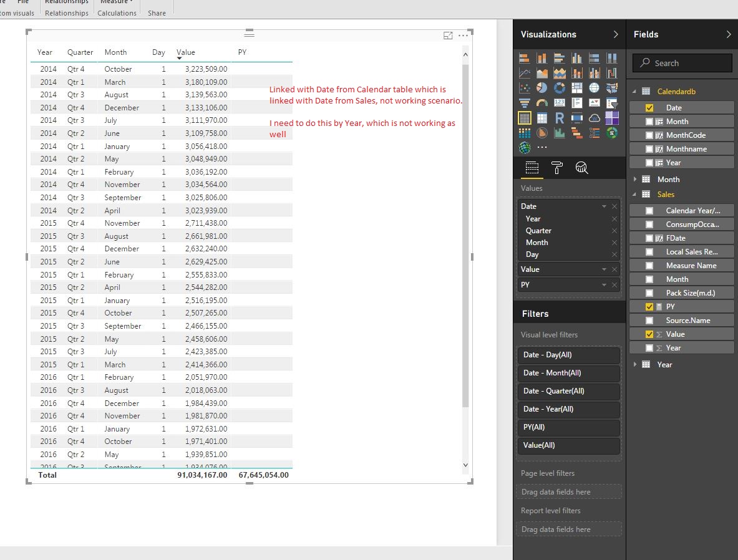Check the FDate field in Sales
Screen dimensions: 738x560
coord(649,238)
